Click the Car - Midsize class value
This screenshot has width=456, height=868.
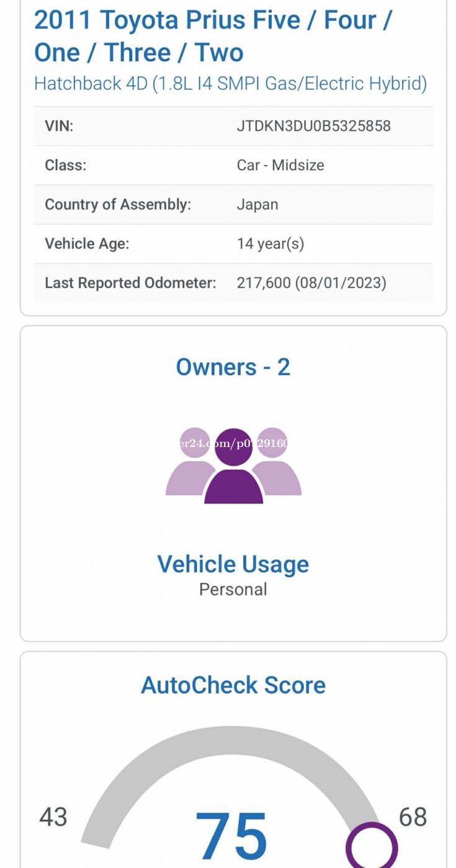280,165
